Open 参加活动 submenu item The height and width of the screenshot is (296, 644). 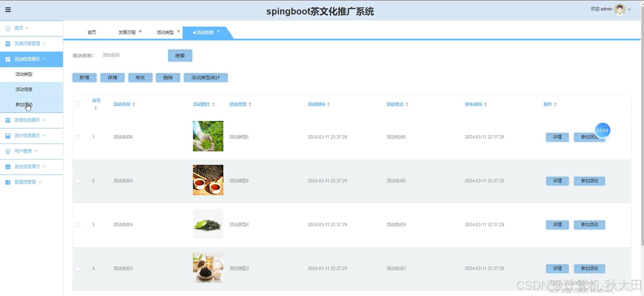(32, 105)
